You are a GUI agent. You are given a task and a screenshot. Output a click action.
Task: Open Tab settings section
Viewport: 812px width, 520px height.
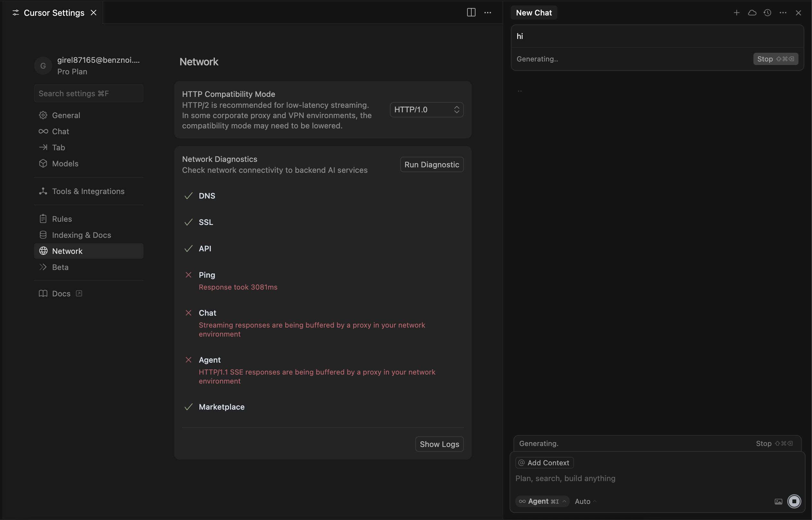(x=89, y=148)
